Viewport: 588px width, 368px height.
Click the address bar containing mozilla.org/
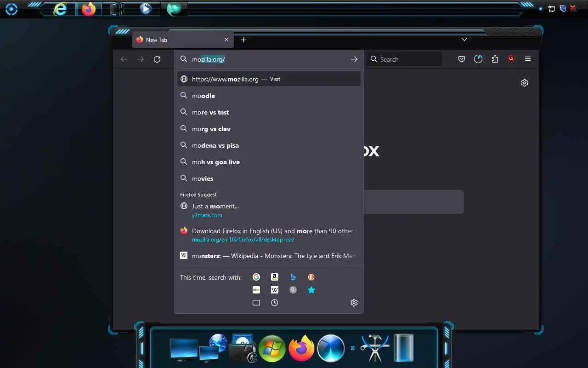(x=269, y=59)
